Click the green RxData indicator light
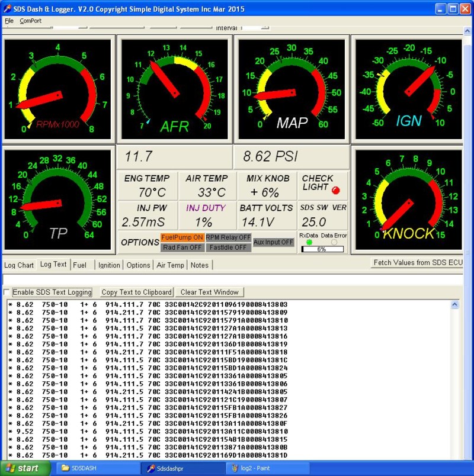474x476 pixels. point(309,242)
